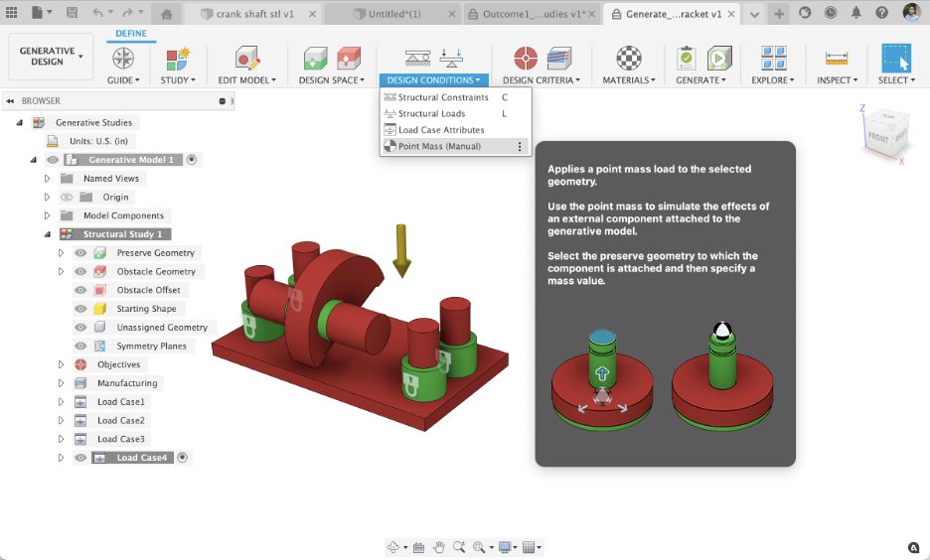
Task: Open the Materials sphere icon
Action: [628, 58]
